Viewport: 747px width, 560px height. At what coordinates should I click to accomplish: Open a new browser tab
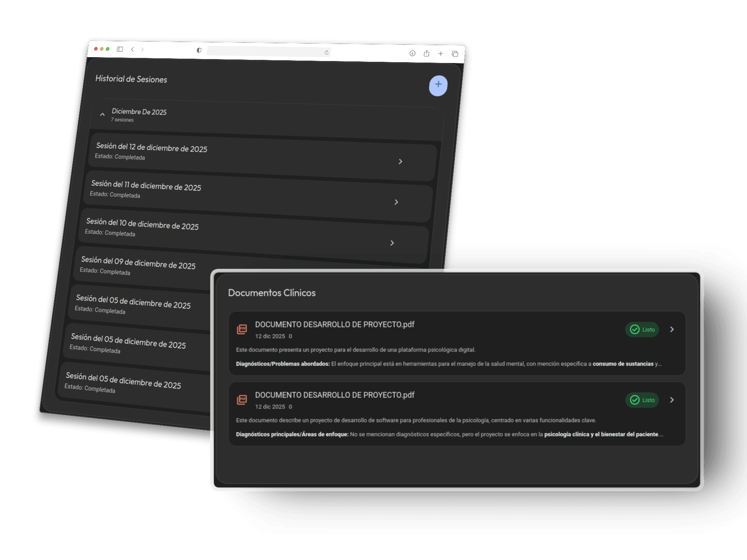[x=440, y=54]
